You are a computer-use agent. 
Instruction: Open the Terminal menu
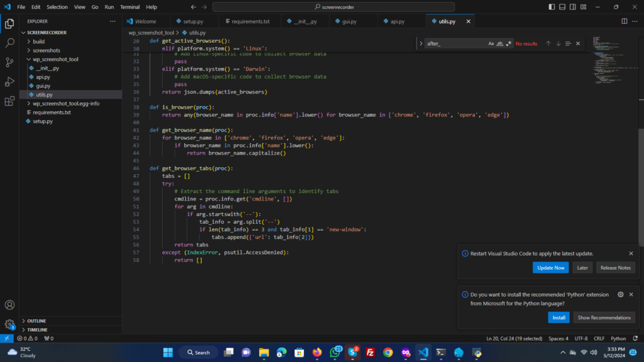coord(130,7)
